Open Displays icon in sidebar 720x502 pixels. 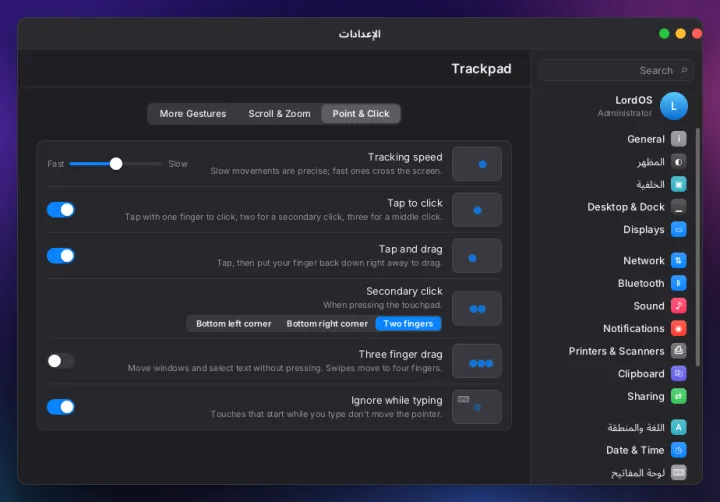(x=678, y=229)
